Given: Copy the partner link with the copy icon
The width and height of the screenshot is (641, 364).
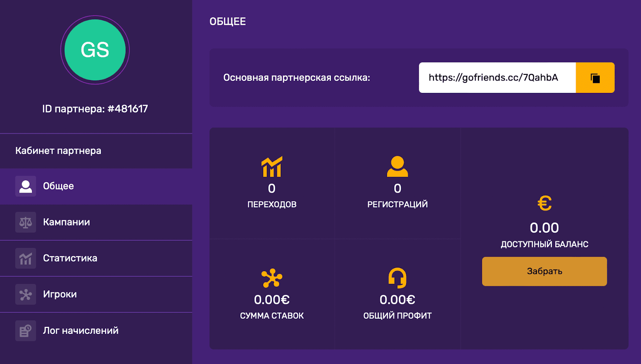Looking at the screenshot, I should (595, 78).
